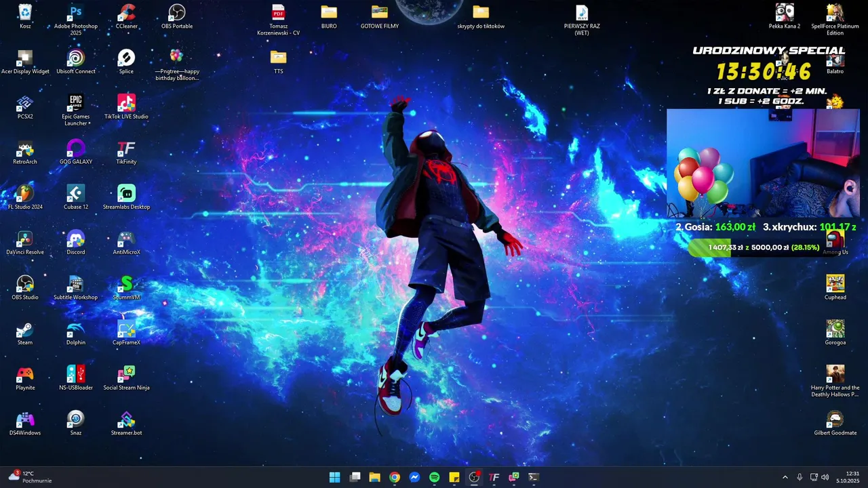Viewport: 868px width, 488px height.
Task: Switch to Social Stream Ninja in the taskbar
Action: click(x=514, y=477)
